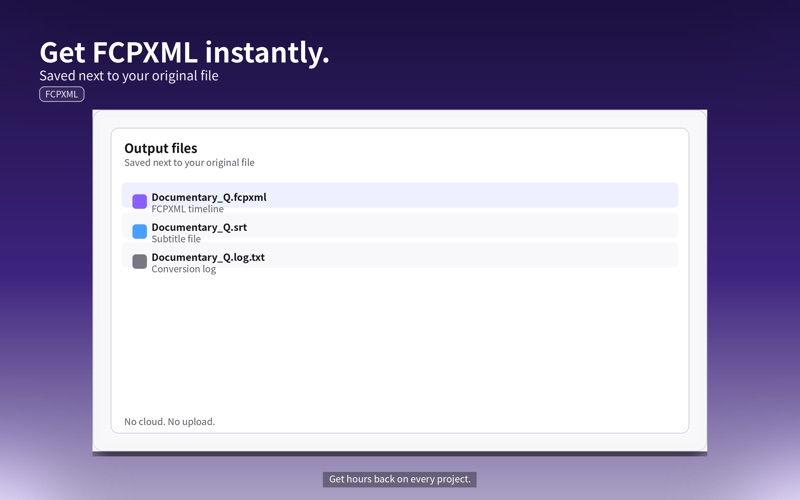Select the Documentary_Q.fcpxml file name
The height and width of the screenshot is (500, 800).
click(x=209, y=197)
